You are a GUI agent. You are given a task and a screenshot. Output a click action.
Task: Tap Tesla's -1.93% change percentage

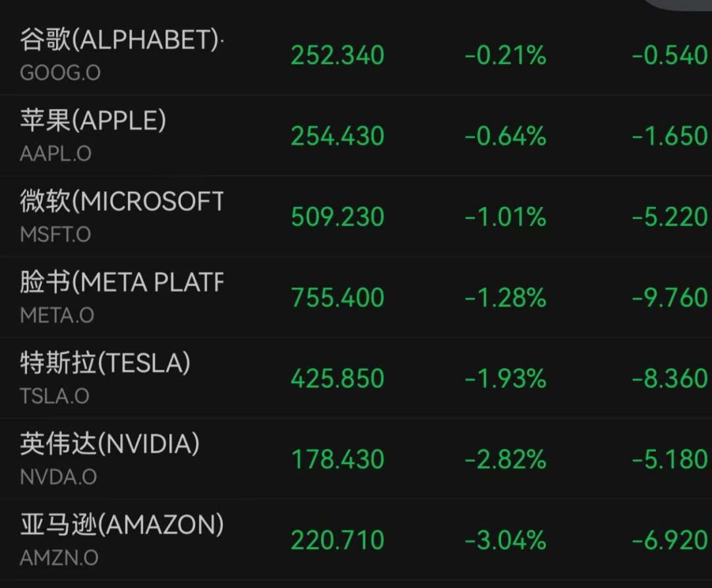coord(506,379)
